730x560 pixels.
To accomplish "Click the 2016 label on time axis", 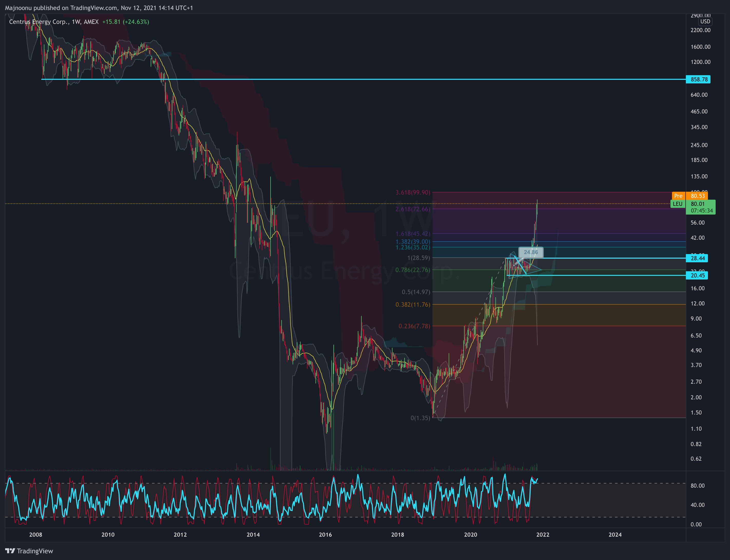I will (325, 535).
